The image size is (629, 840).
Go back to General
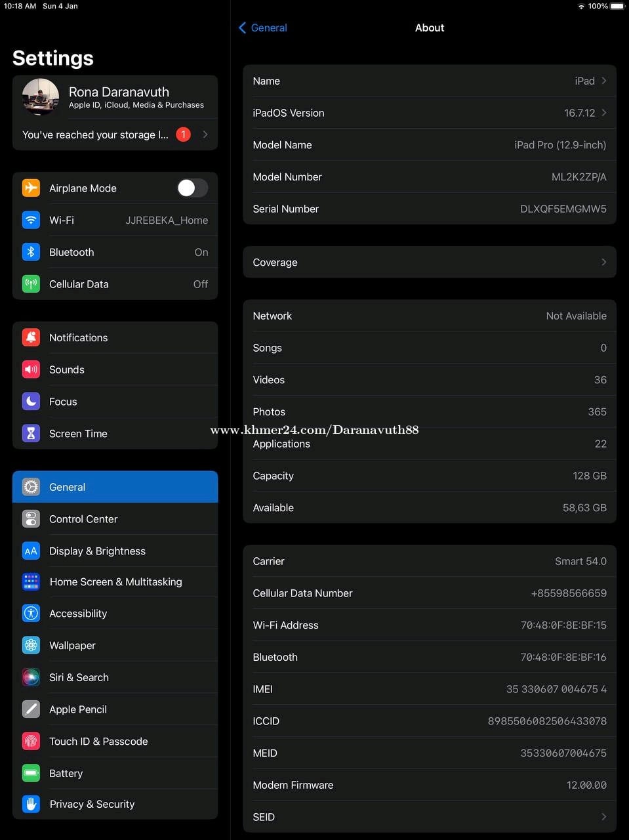263,28
